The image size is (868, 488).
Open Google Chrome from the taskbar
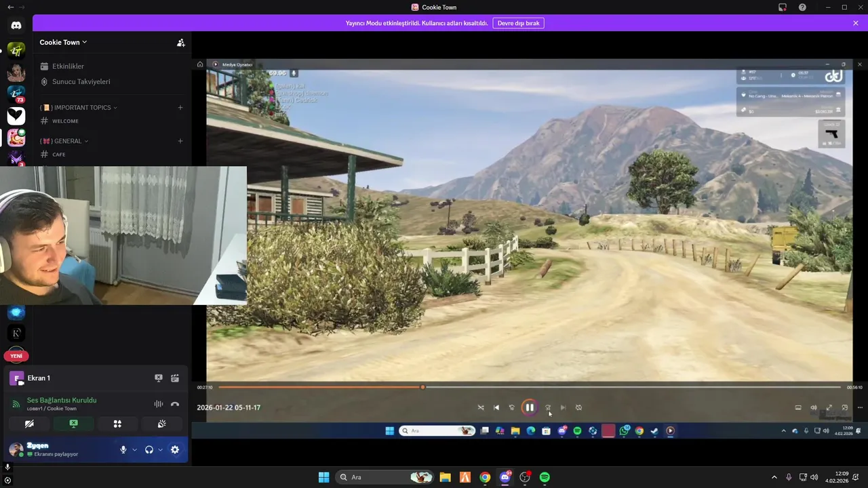(485, 477)
